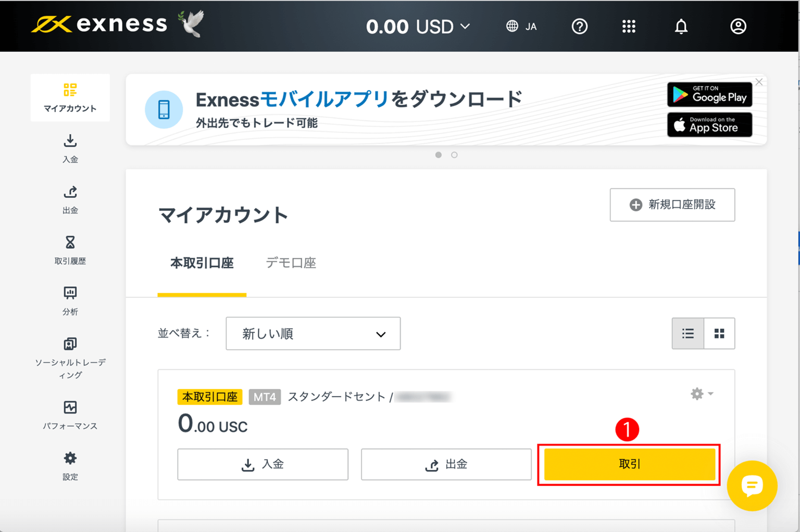Go to 取引履歴 in the sidebar
The width and height of the screenshot is (800, 532).
[x=70, y=250]
